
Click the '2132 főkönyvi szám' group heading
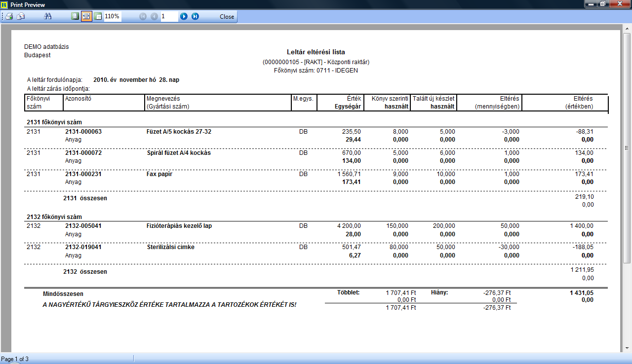(x=54, y=217)
